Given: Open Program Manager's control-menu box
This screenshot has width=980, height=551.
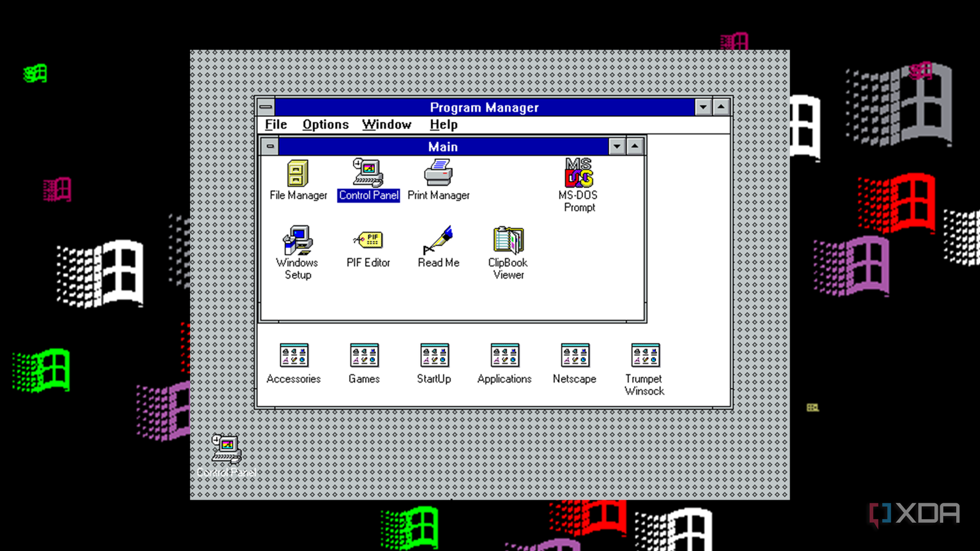Looking at the screenshot, I should (266, 107).
